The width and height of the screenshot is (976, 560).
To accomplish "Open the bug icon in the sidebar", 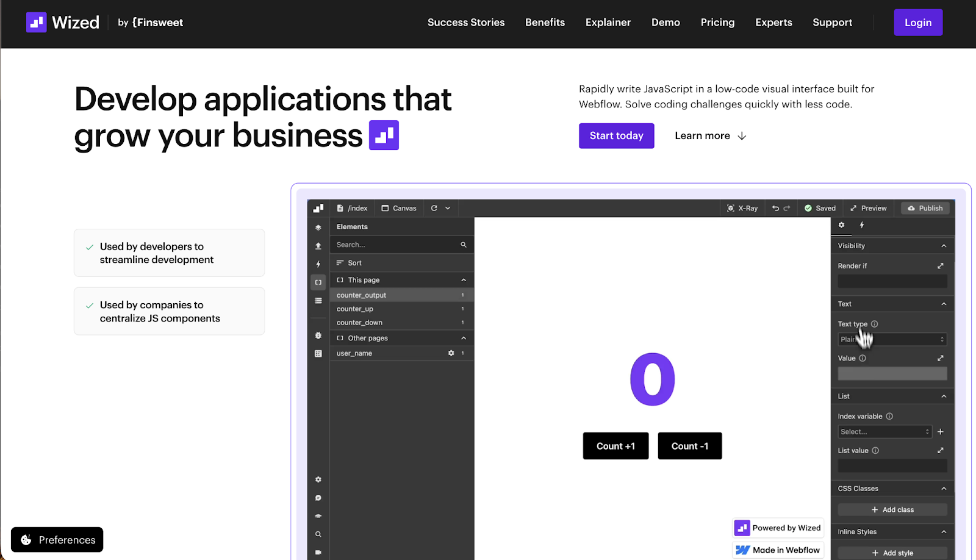I will click(318, 336).
